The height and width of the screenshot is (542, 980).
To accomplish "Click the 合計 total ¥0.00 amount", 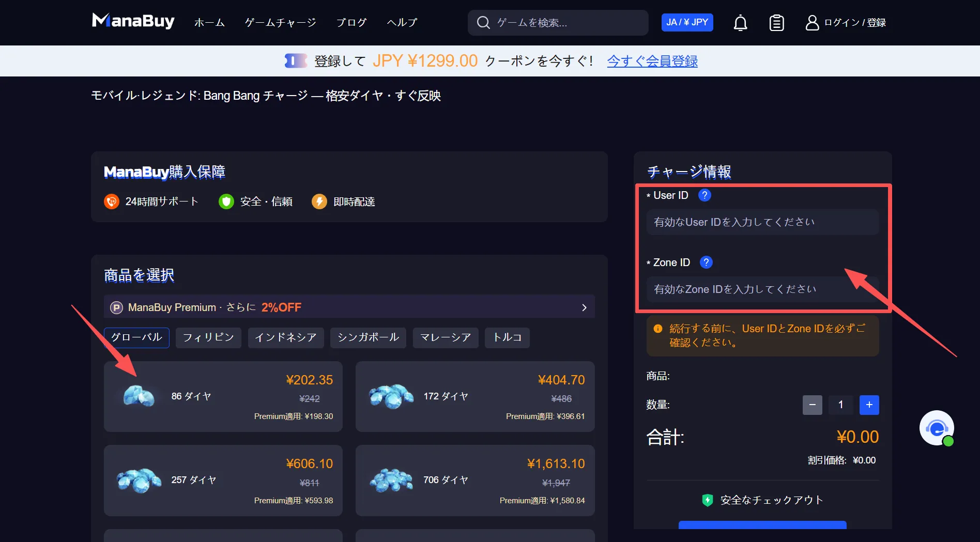I will pos(857,437).
